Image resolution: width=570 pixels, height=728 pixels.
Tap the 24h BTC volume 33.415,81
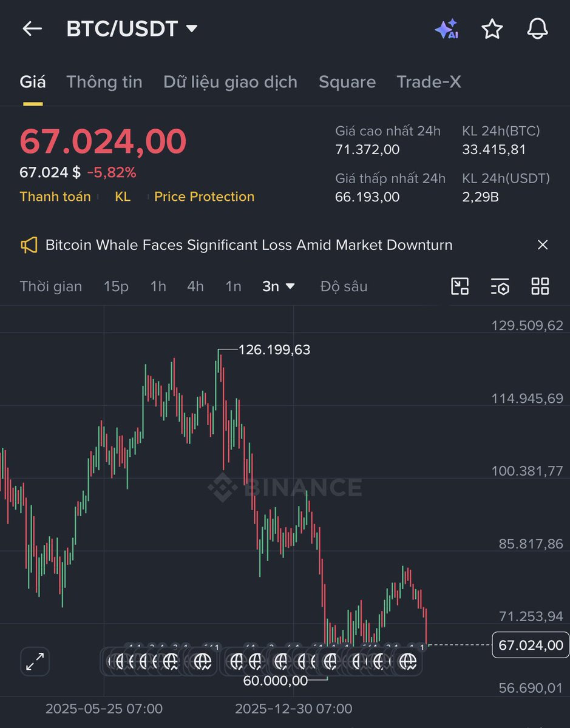coord(494,150)
